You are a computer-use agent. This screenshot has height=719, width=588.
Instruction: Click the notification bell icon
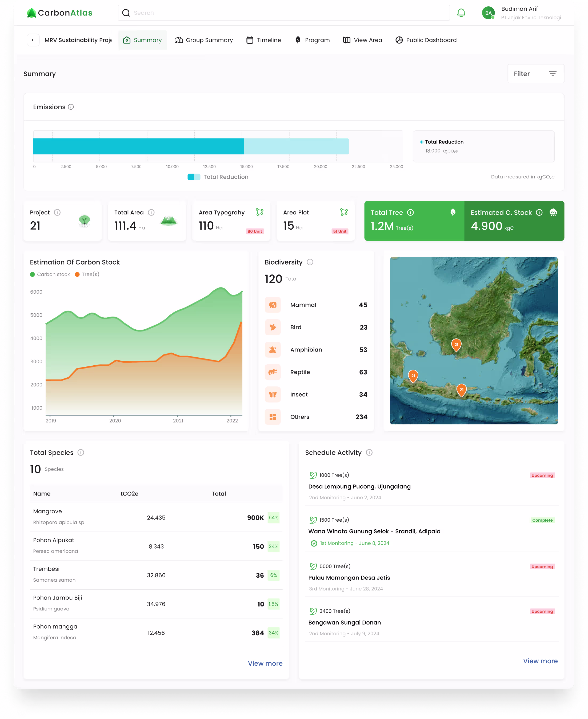[x=461, y=13]
